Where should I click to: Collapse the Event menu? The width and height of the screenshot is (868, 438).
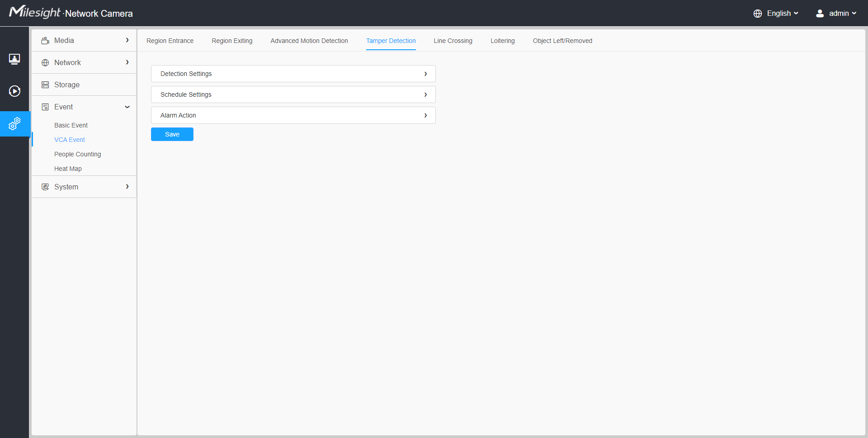point(127,107)
